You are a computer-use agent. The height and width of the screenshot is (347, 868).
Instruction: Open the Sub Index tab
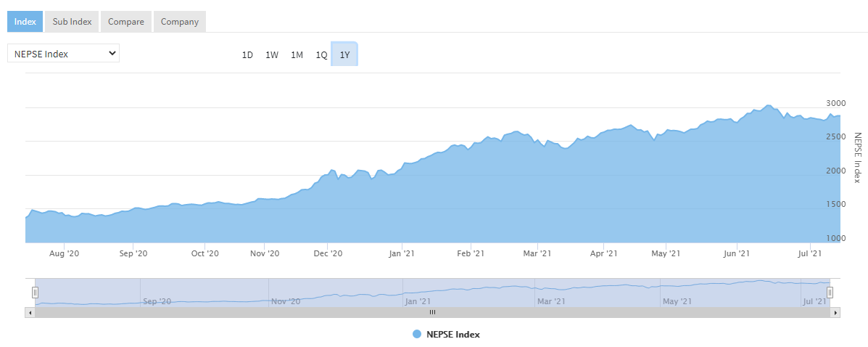click(72, 22)
